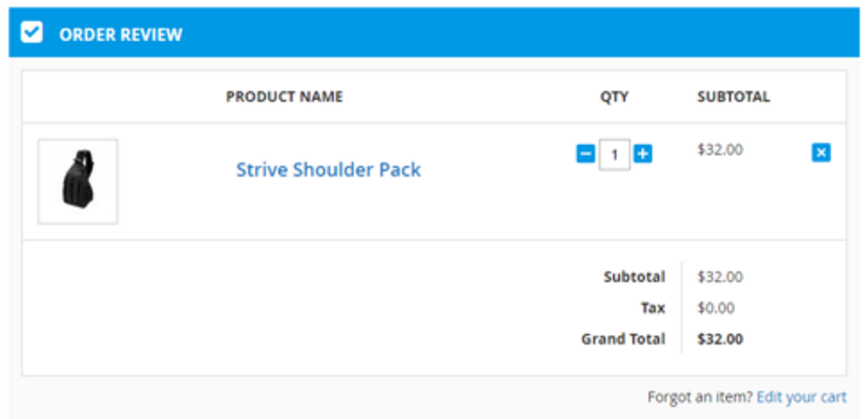Click the QTY column header

614,97
